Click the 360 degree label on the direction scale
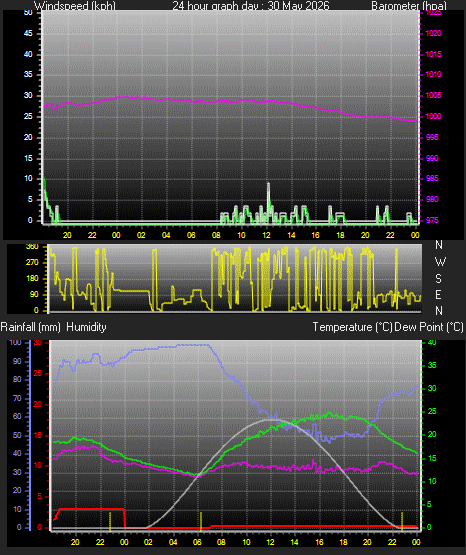The height and width of the screenshot is (555, 466). click(x=32, y=247)
